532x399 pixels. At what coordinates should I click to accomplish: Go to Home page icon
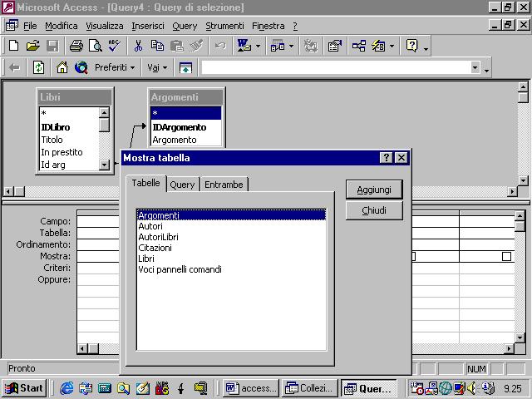click(x=62, y=67)
